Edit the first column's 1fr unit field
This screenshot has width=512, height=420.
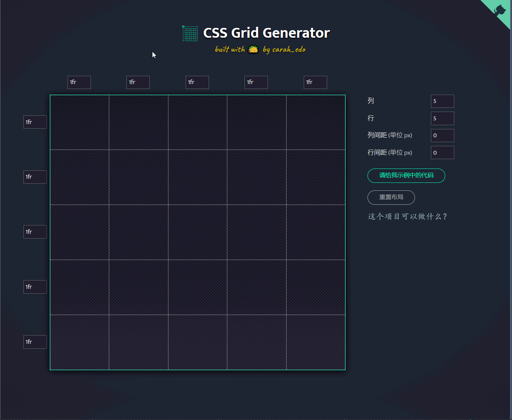79,82
